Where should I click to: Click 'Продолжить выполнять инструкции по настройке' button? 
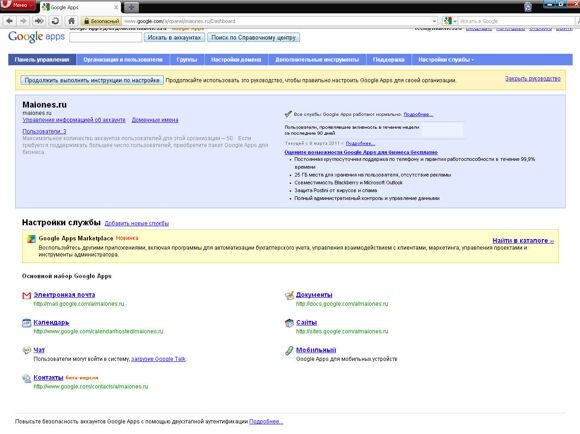[x=92, y=80]
